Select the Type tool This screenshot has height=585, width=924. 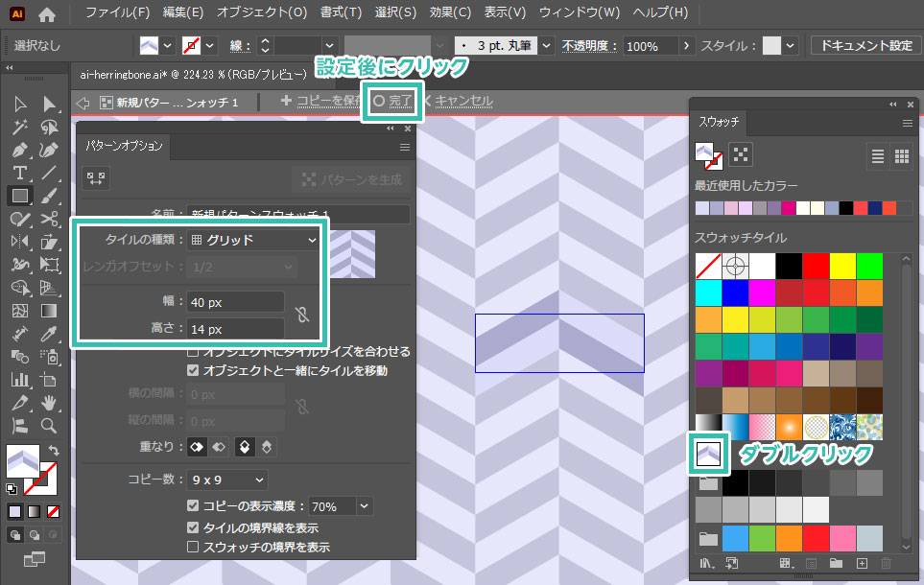click(19, 174)
